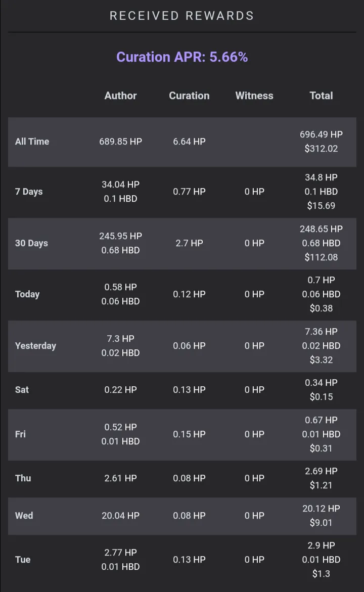Viewport: 364px width, 592px height.
Task: Click the 689.85 HP all-time author value
Action: tap(120, 142)
